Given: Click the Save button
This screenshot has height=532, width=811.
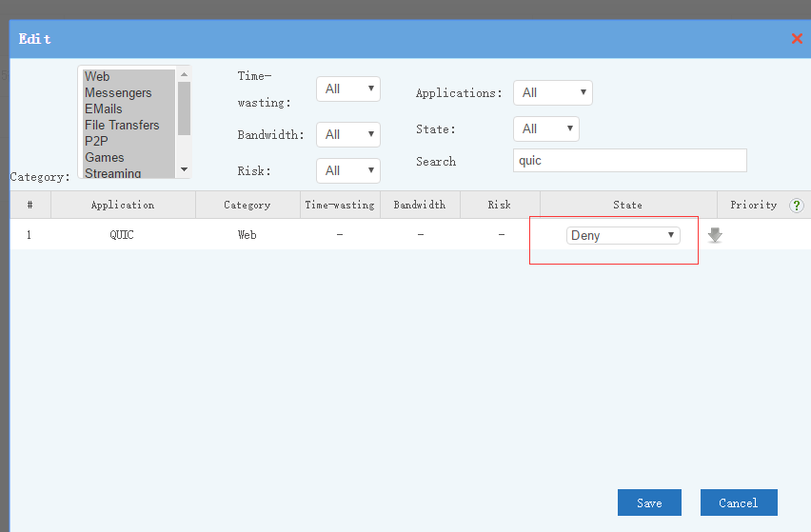Looking at the screenshot, I should [649, 502].
